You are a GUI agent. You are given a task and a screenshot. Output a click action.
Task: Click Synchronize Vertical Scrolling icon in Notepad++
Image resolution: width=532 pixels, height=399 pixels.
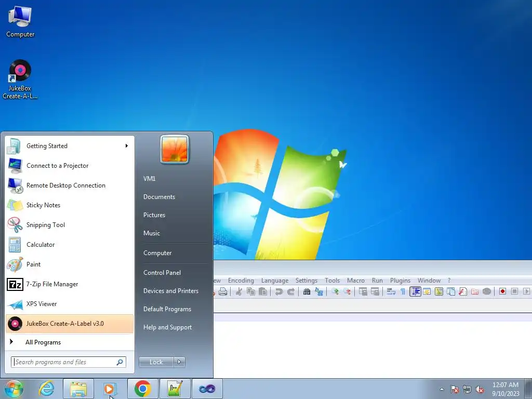[x=363, y=291]
